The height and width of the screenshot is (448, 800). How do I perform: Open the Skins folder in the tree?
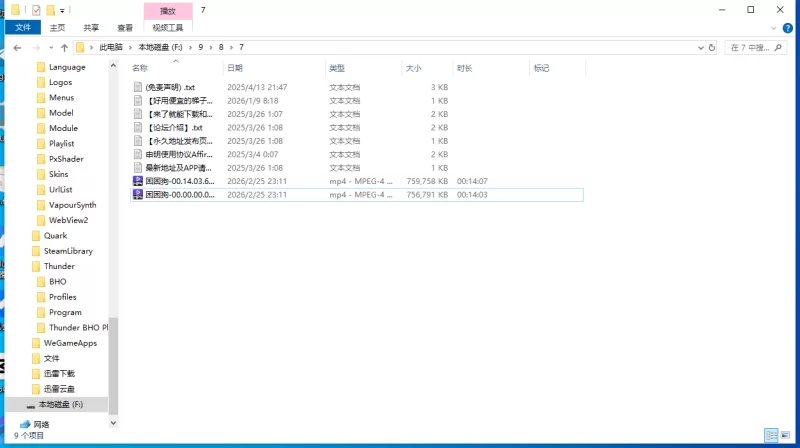(58, 174)
